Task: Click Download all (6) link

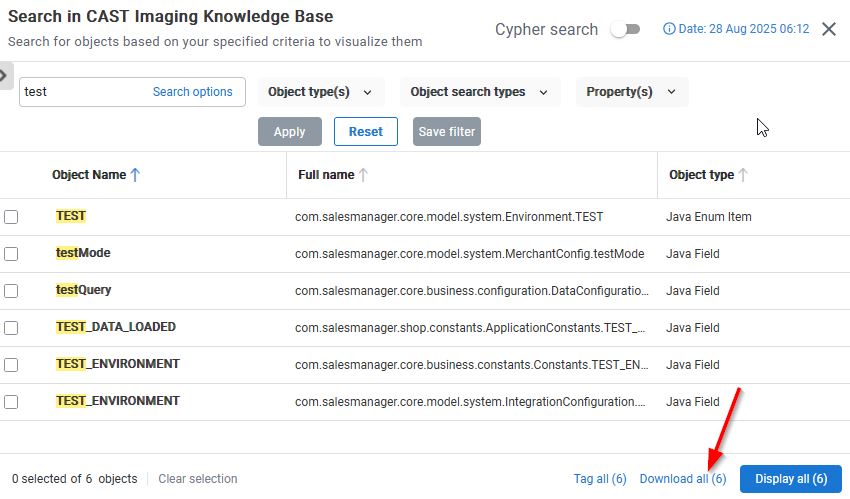Action: 683,479
